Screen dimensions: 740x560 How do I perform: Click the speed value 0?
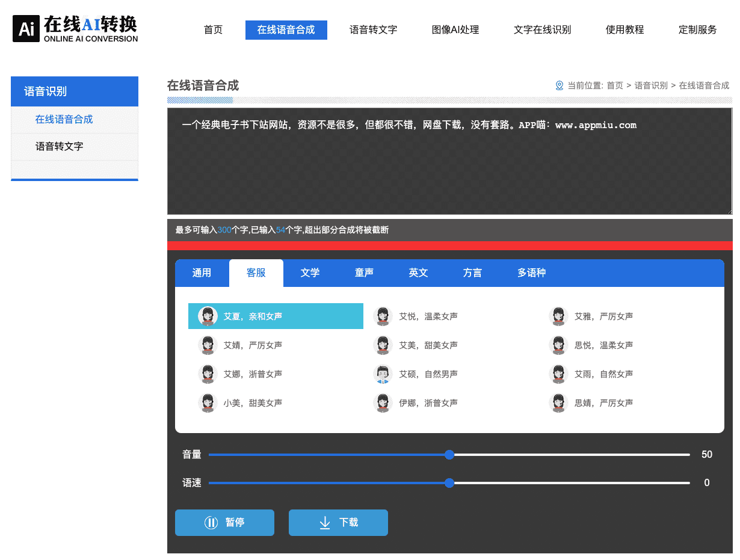point(707,483)
